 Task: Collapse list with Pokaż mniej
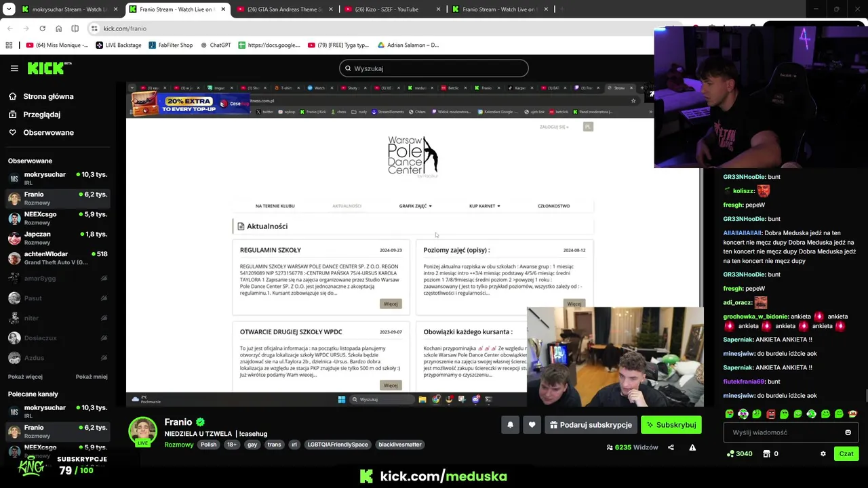click(x=92, y=377)
